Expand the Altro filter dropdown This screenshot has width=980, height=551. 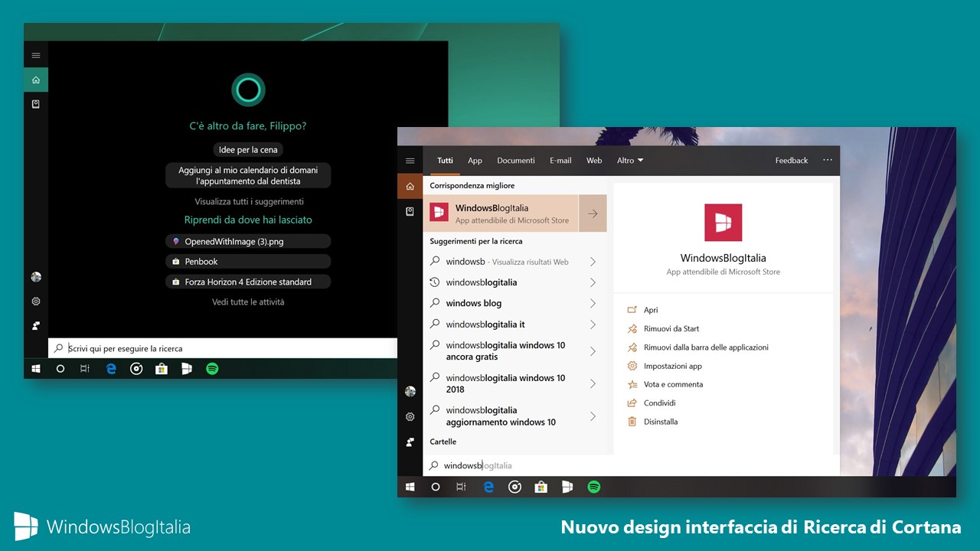point(630,161)
